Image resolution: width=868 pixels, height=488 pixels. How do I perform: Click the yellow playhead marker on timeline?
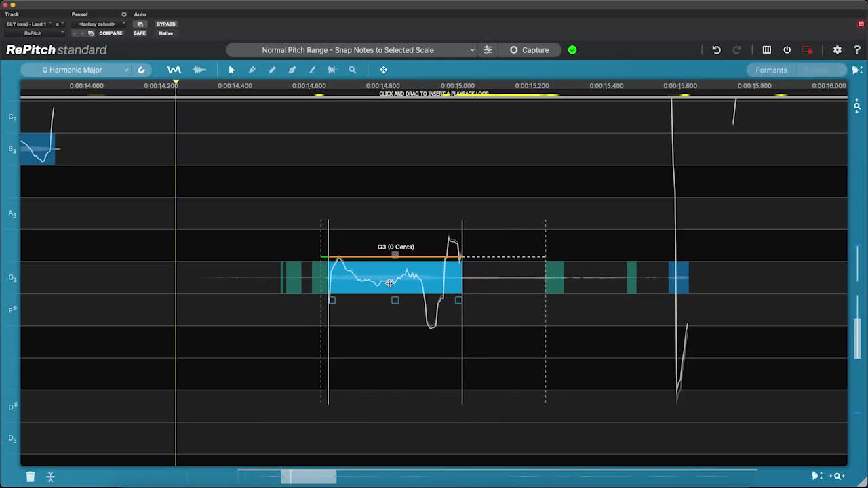[176, 84]
